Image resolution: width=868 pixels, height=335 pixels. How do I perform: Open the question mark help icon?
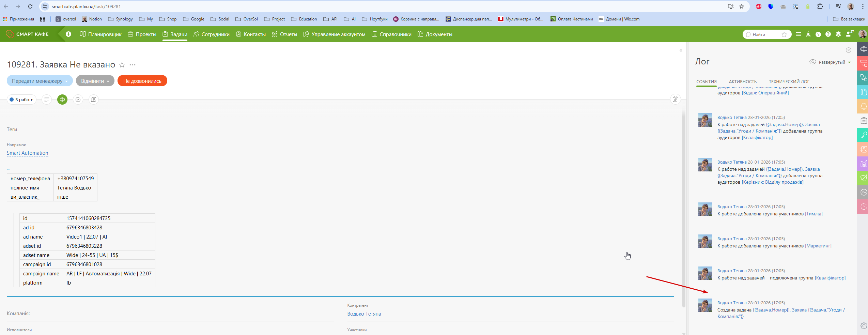click(x=828, y=34)
